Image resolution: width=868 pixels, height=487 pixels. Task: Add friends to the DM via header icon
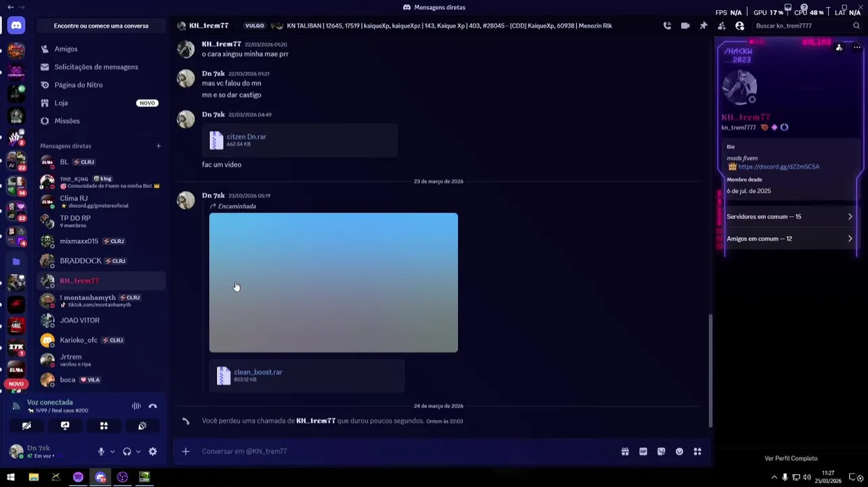[722, 26]
